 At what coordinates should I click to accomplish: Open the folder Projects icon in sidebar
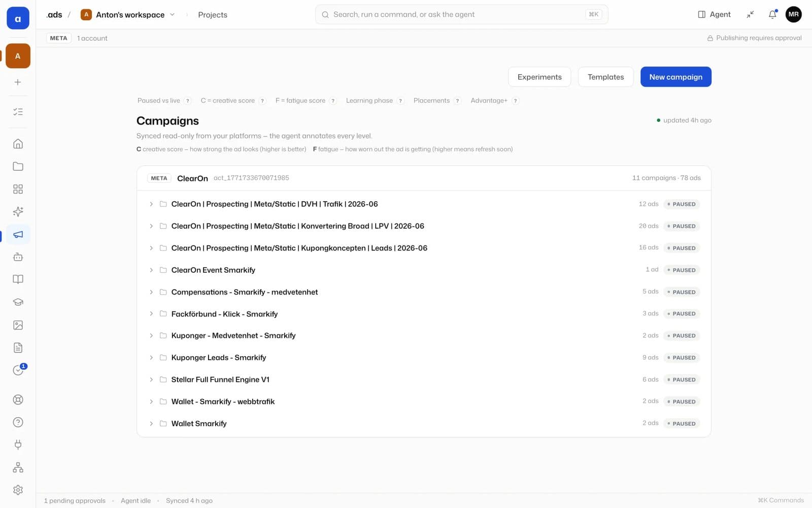18,166
